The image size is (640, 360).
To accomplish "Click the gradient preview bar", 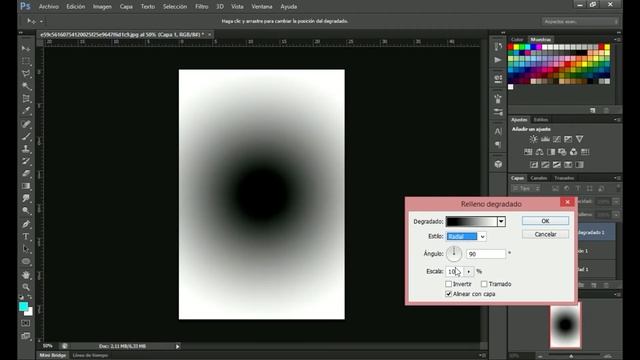I will 471,222.
